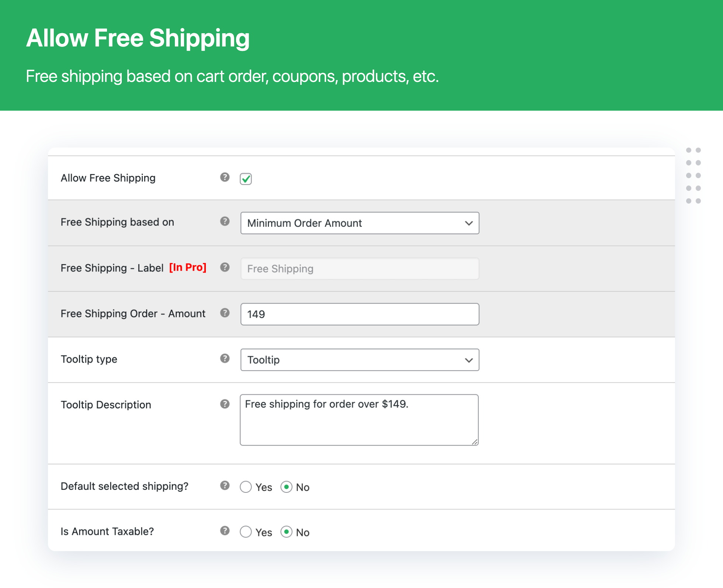Click the 'Allow Free Shipping' row label
The width and height of the screenshot is (723, 588).
(108, 178)
